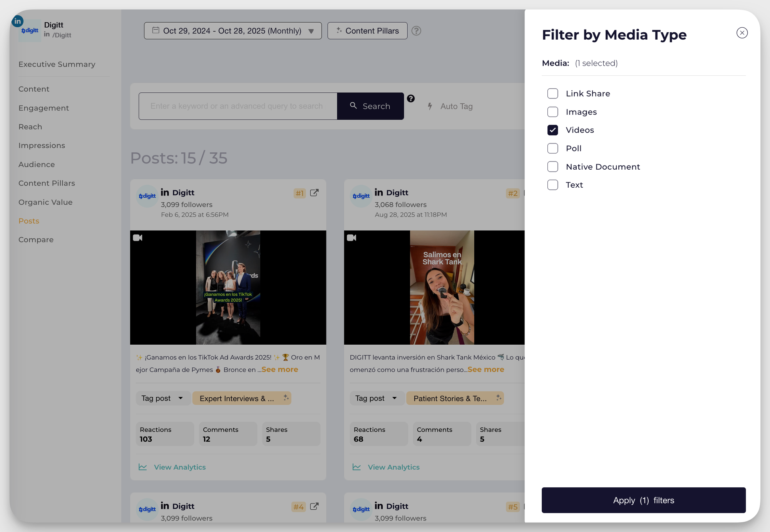This screenshot has height=532, width=770.
Task: Click the magnifier icon inside the Search button
Action: (x=354, y=106)
